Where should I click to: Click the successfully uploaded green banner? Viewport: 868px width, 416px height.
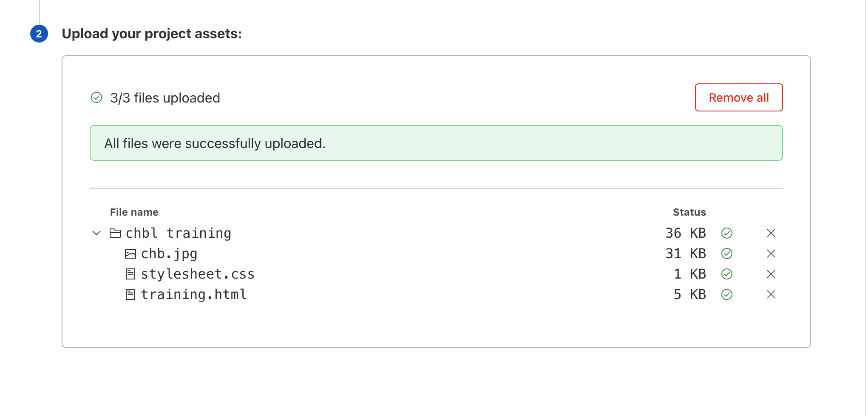[436, 143]
